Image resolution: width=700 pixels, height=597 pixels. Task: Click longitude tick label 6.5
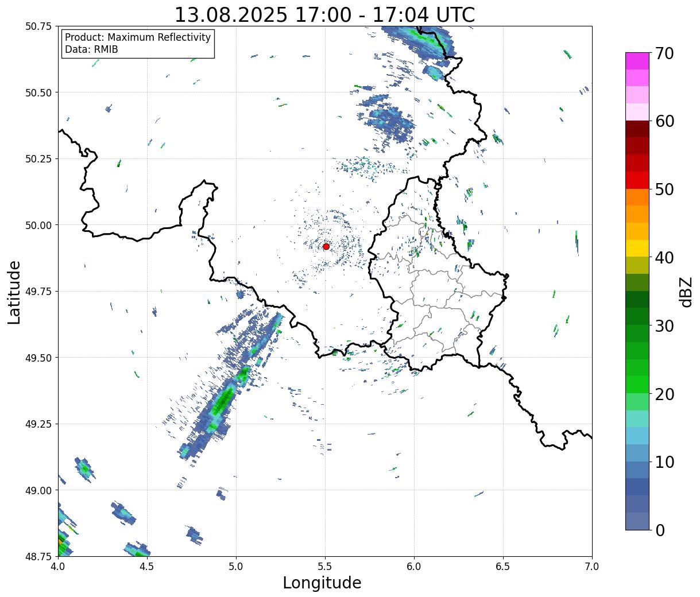click(x=503, y=567)
